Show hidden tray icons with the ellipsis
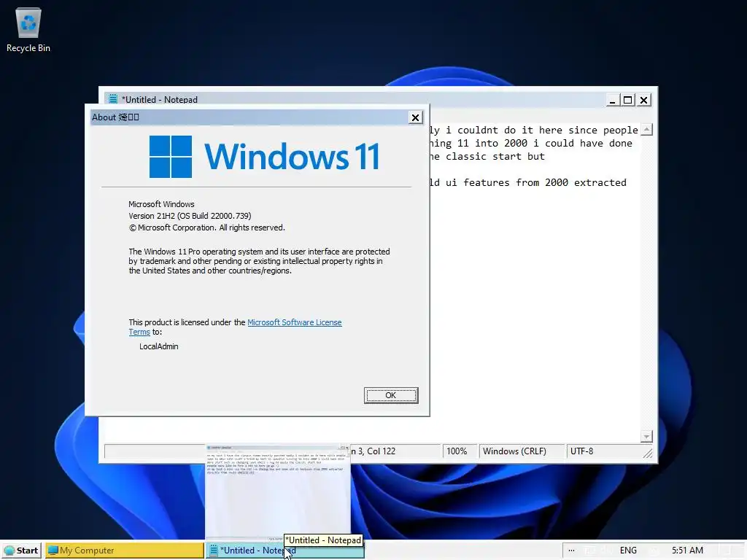The height and width of the screenshot is (560, 747). click(x=571, y=551)
